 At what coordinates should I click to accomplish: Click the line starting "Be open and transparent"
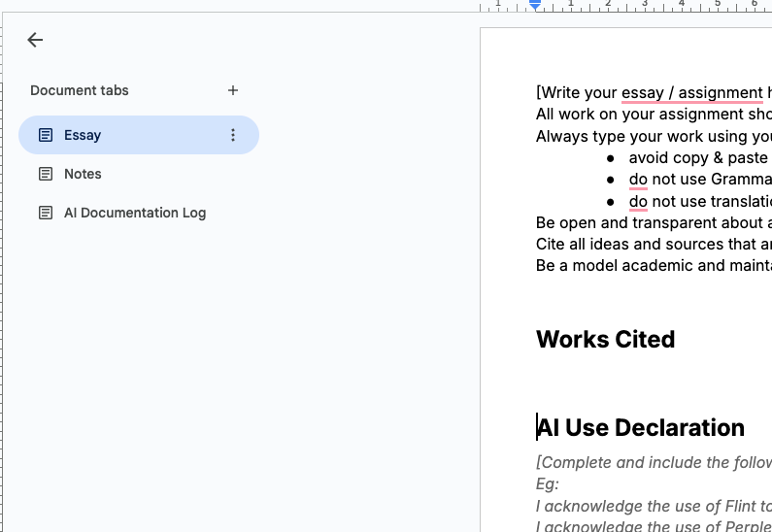(653, 223)
